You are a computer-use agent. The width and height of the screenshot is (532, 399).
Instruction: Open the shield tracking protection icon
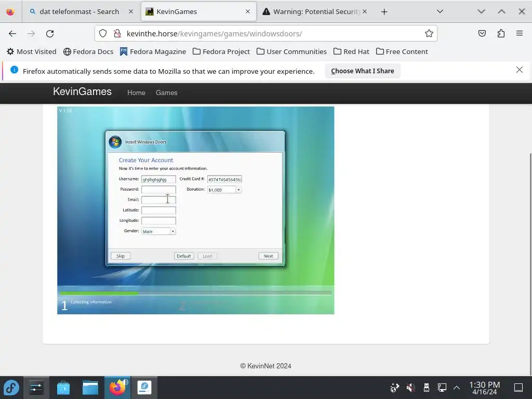(x=103, y=33)
